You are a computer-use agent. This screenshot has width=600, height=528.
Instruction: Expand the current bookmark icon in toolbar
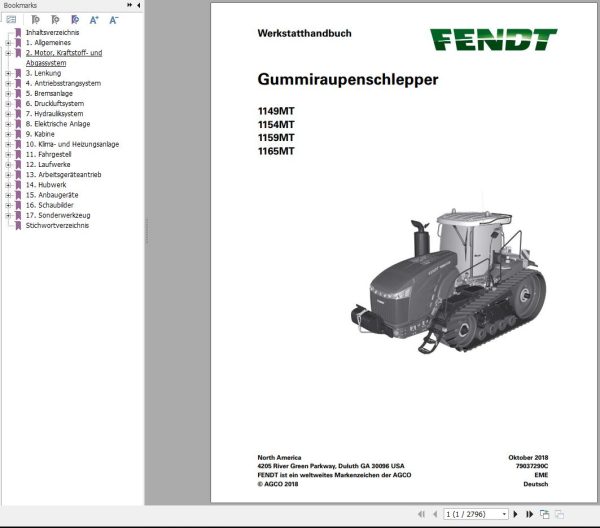35,20
